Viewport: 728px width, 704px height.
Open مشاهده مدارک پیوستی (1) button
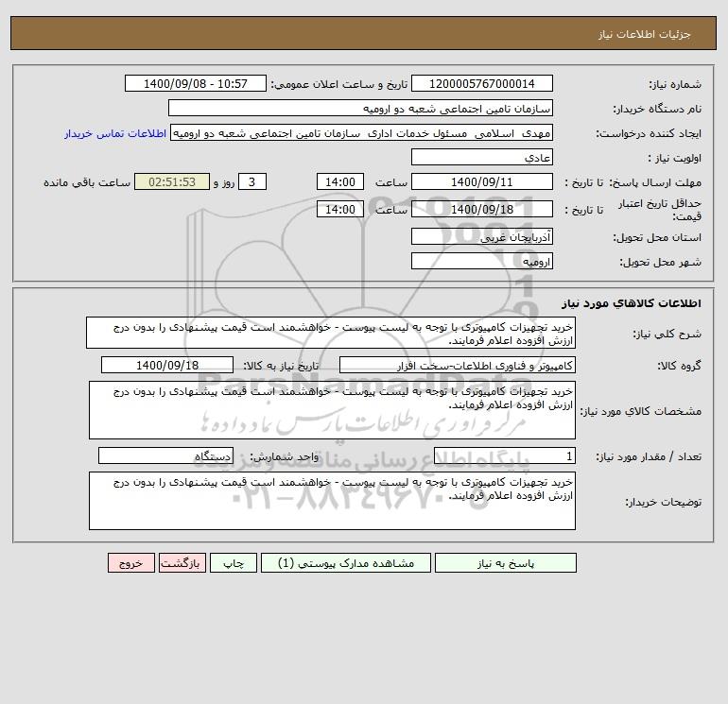[x=346, y=563]
